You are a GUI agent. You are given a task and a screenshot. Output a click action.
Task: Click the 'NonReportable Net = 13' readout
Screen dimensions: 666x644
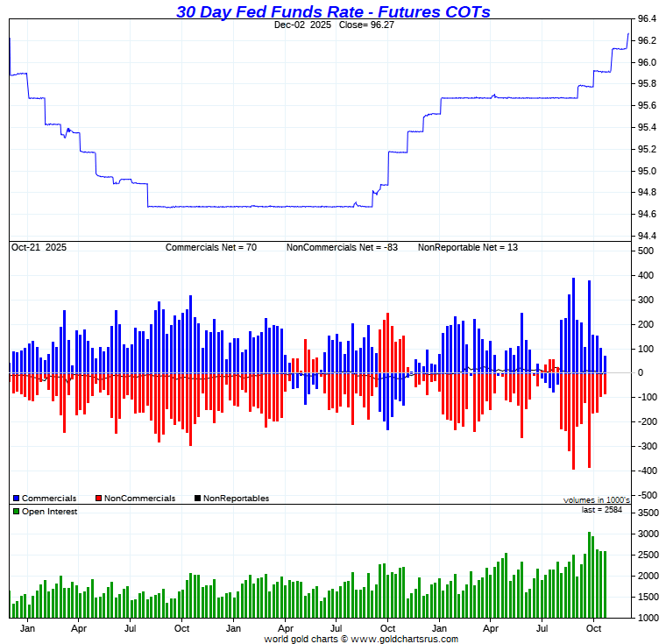click(467, 248)
